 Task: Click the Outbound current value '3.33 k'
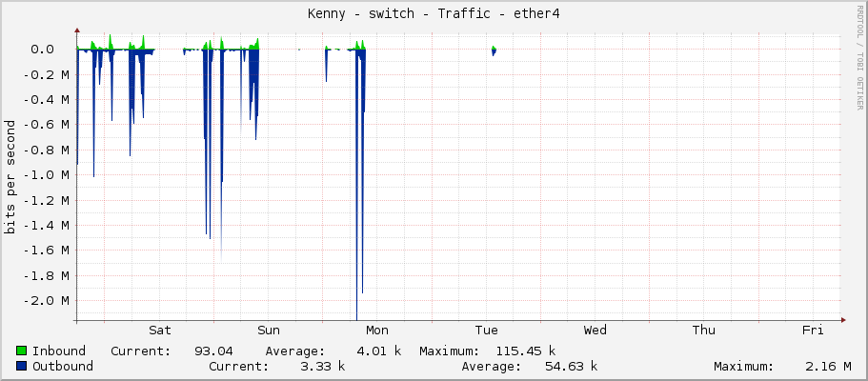322,366
